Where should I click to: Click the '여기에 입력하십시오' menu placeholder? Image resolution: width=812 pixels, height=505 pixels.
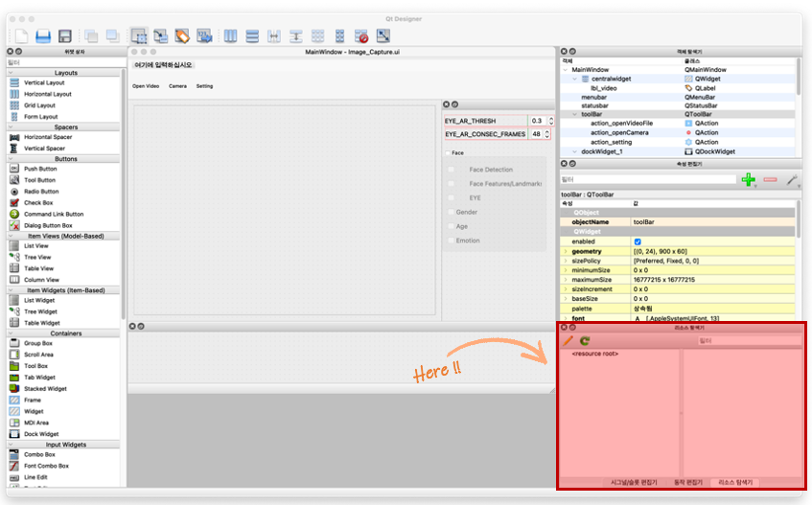(x=163, y=65)
